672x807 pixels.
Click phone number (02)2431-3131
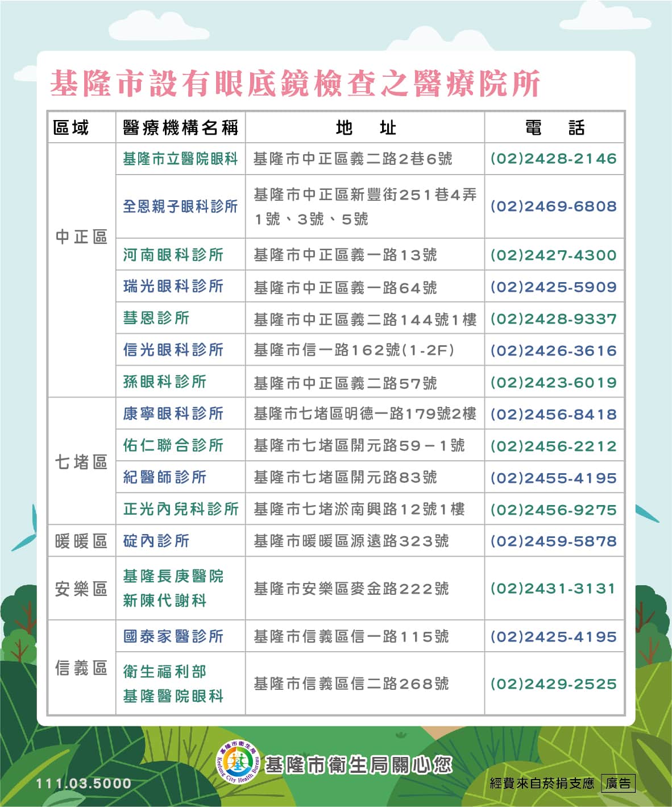[554, 589]
